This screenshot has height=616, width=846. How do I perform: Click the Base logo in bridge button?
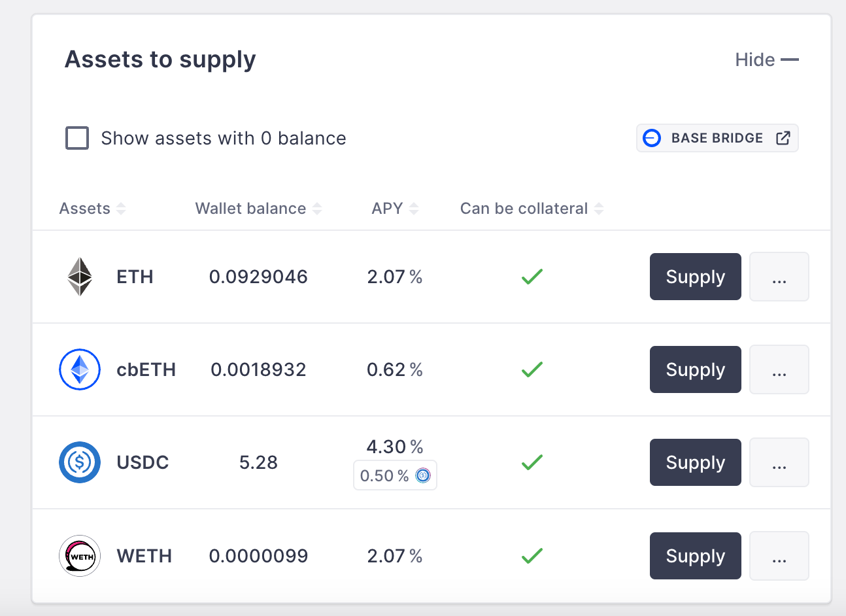pos(652,138)
